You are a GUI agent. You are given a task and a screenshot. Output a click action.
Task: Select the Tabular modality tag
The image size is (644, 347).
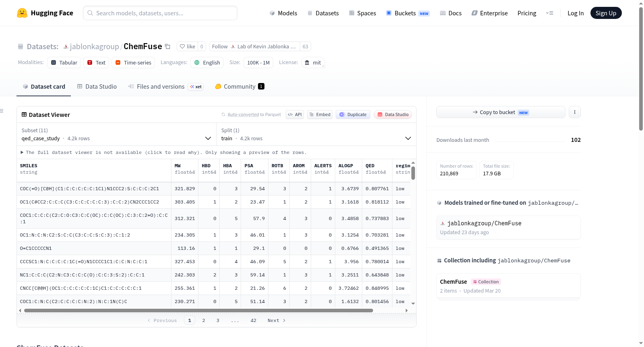(64, 62)
